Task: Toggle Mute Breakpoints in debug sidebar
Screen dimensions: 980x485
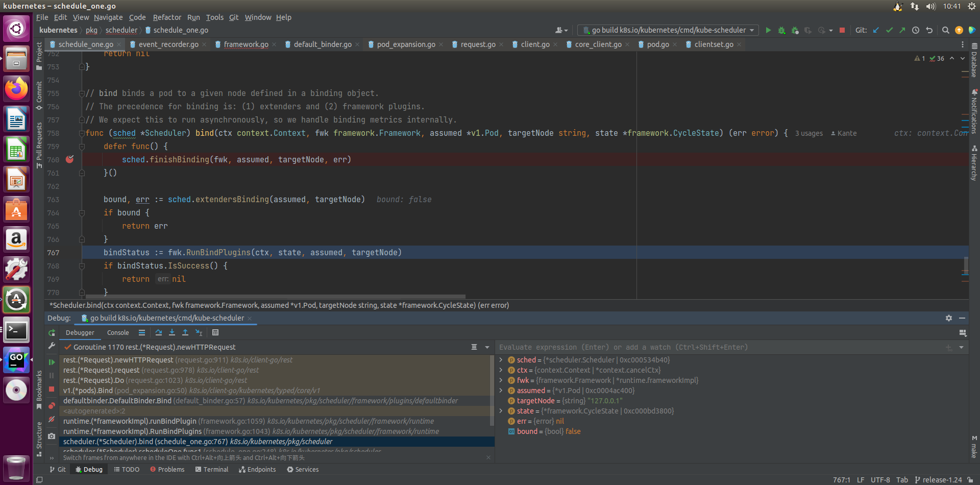Action: pos(52,420)
